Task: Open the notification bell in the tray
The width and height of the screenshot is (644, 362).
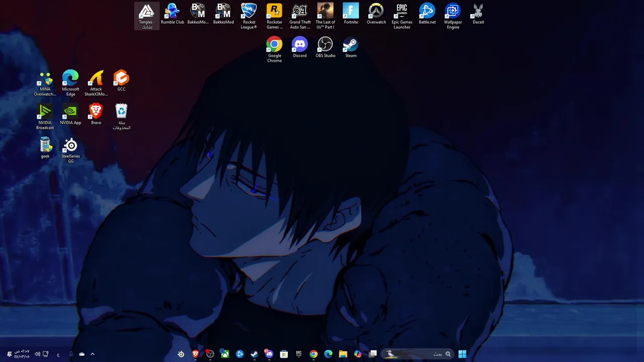Action: (9, 354)
